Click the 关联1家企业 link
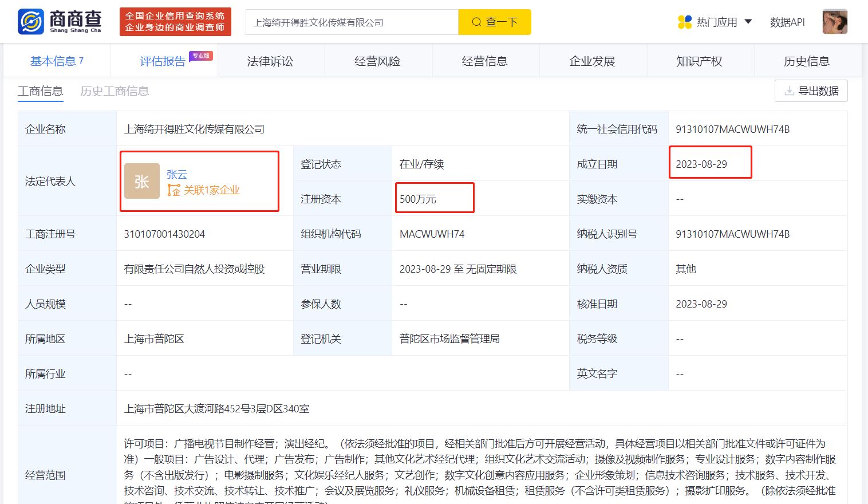The height and width of the screenshot is (504, 868). (x=212, y=190)
